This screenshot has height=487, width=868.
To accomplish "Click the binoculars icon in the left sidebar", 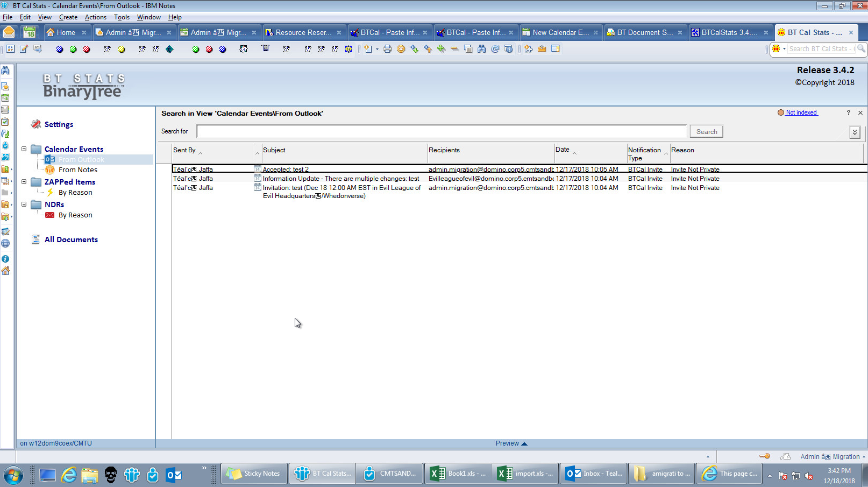I will tap(5, 70).
